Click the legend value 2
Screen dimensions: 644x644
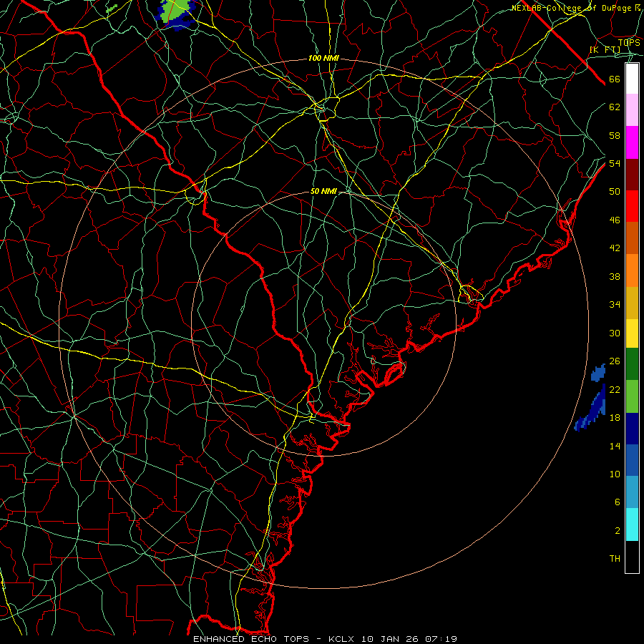(x=618, y=531)
